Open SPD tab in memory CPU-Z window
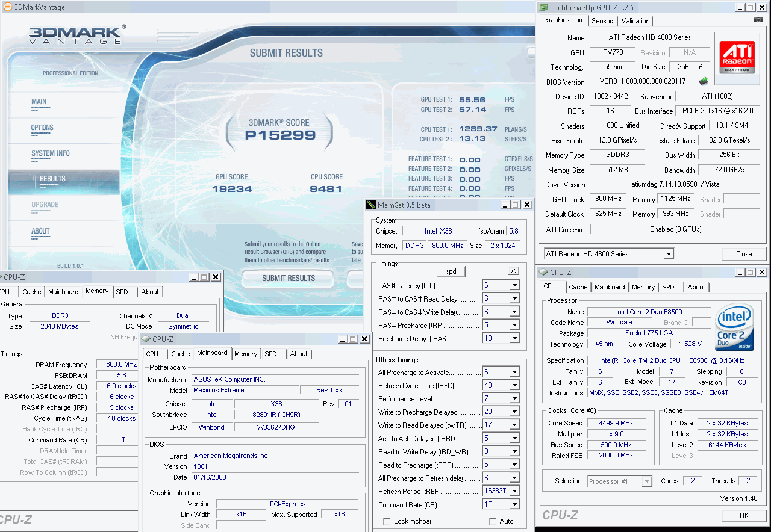This screenshot has width=771, height=532. 122,292
